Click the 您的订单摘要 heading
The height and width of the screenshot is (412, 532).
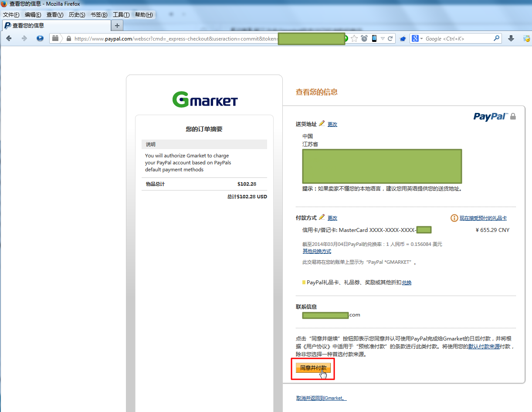[x=204, y=129]
